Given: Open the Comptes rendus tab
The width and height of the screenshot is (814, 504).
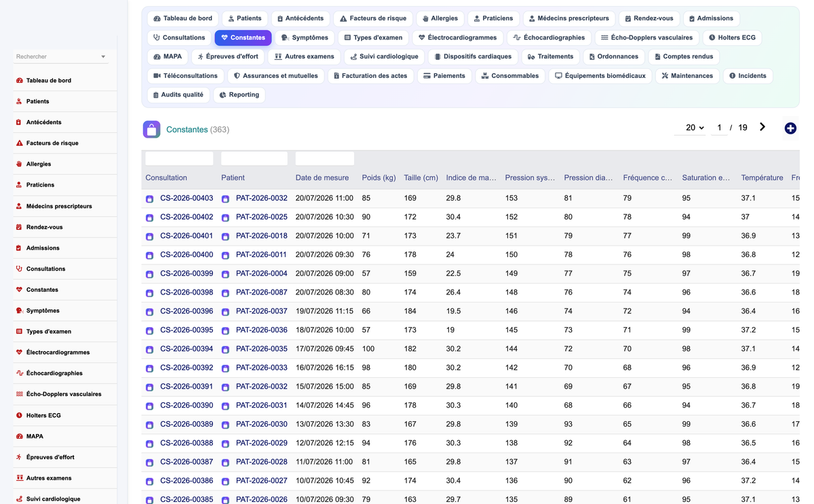Looking at the screenshot, I should pos(683,56).
